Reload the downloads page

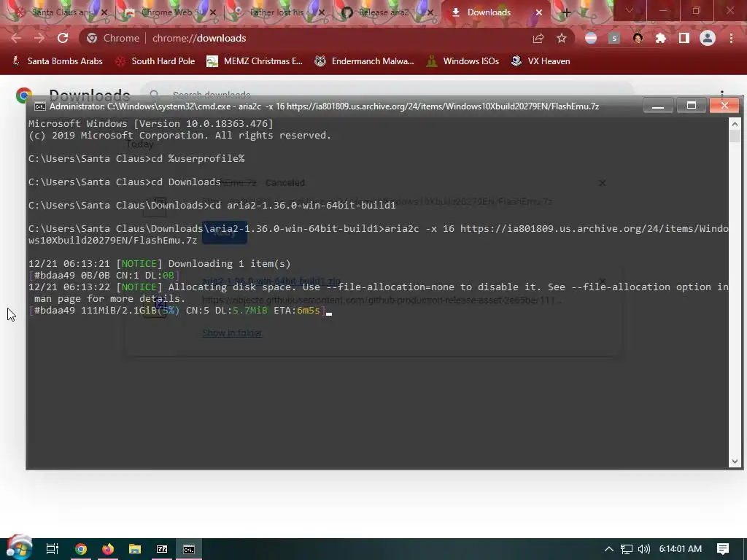point(63,38)
